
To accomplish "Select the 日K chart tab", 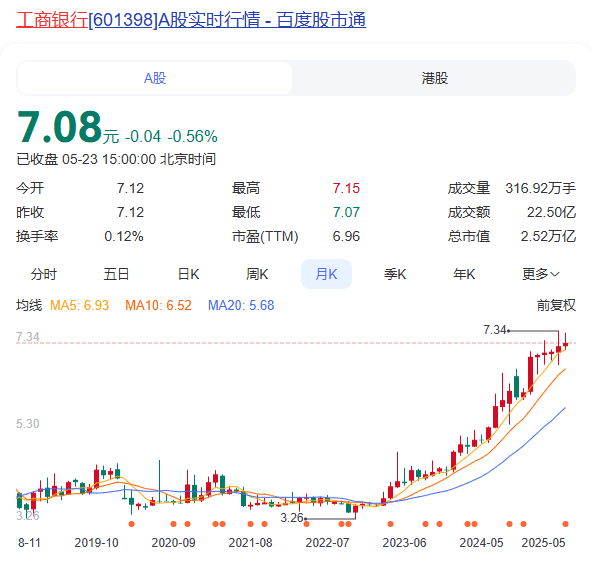I will [188, 274].
